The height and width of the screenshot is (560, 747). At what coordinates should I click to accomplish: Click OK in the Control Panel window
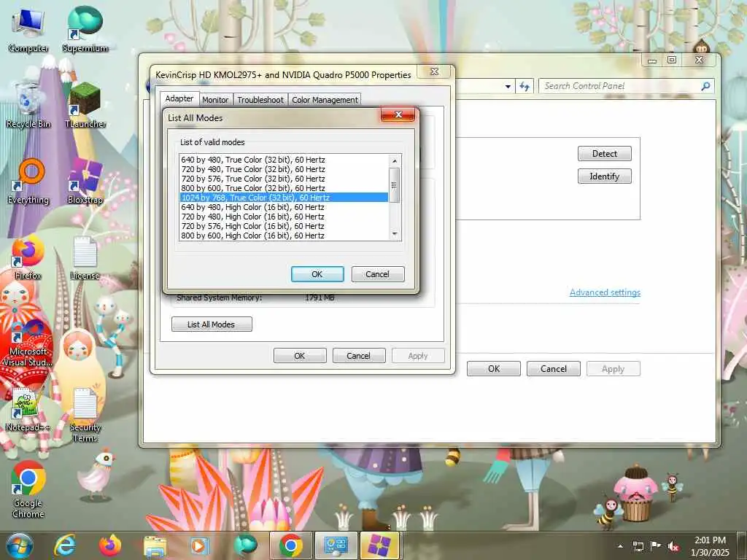[x=494, y=368]
